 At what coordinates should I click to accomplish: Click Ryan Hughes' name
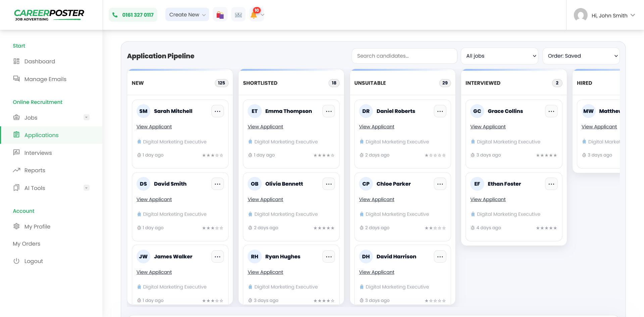coord(283,257)
